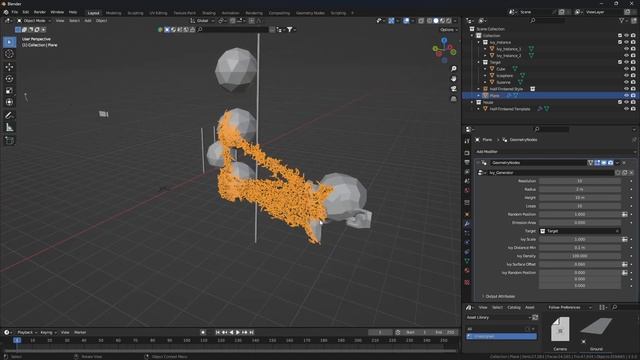Hide Icosphere via eye icon
This screenshot has width=640, height=360.
[x=627, y=76]
